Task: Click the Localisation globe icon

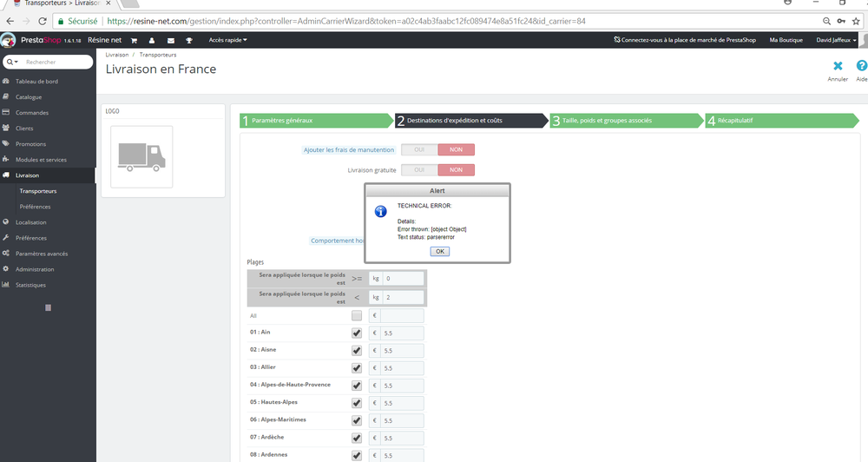Action: (x=5, y=221)
